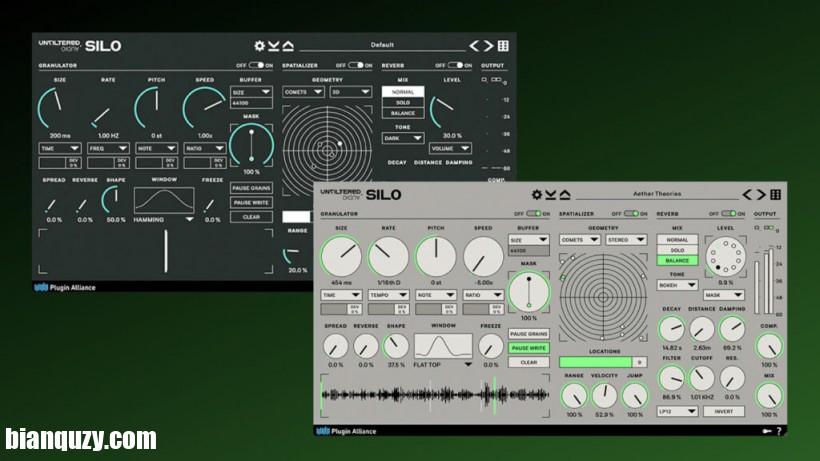Open TEMPO rate-mode dropdown in light window
This screenshot has width=820, height=461.
click(x=389, y=295)
